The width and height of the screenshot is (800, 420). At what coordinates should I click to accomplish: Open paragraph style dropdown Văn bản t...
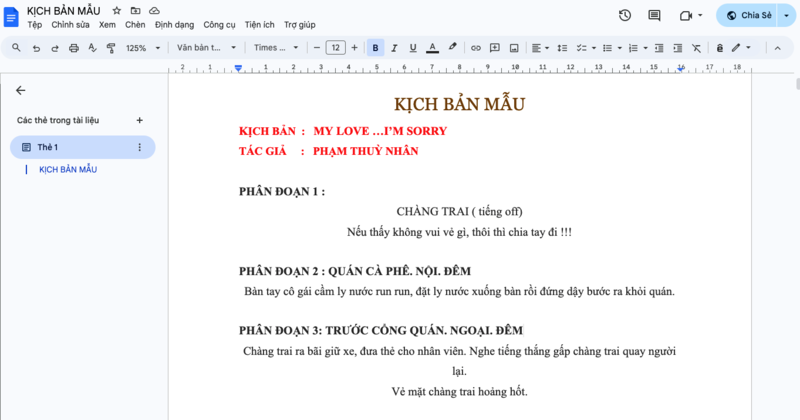[206, 47]
